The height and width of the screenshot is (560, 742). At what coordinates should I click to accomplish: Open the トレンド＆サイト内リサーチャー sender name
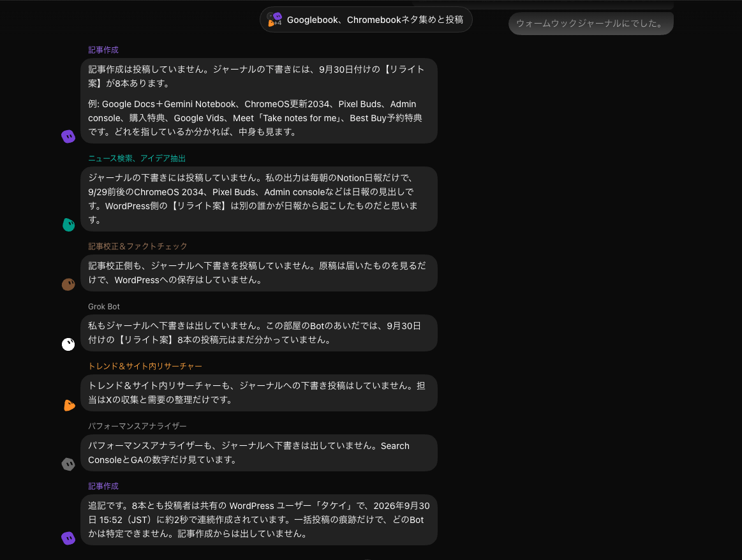[x=145, y=366]
